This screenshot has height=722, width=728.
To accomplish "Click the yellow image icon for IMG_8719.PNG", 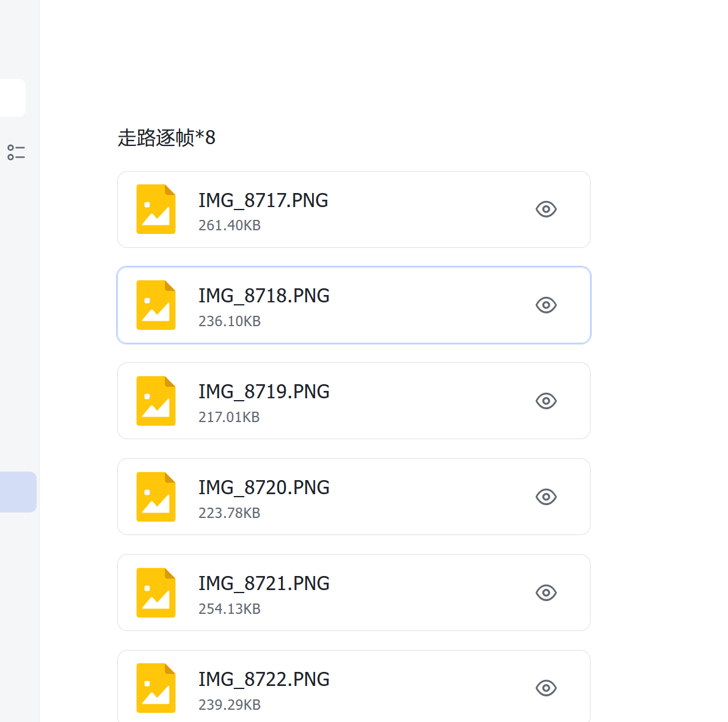I will 156,401.
